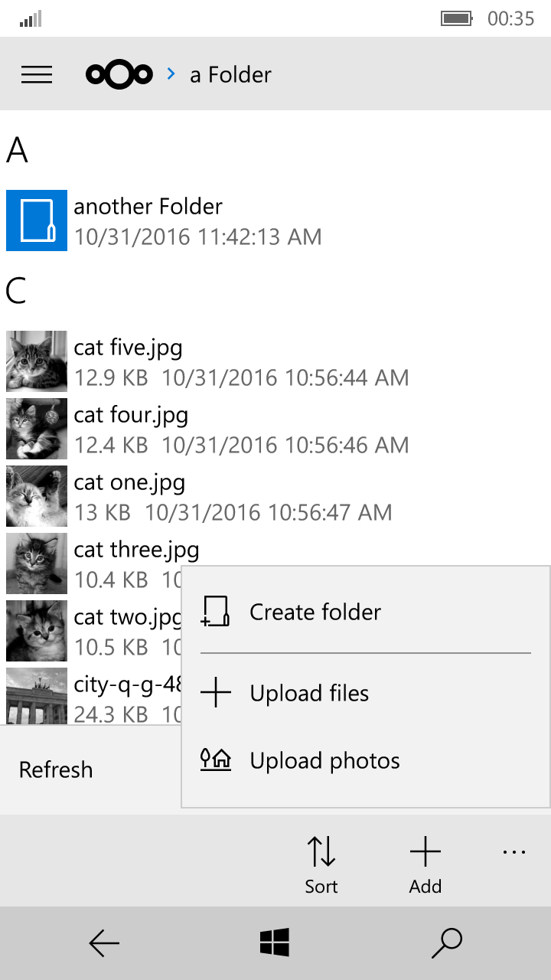
Task: Tap Refresh in the app bar
Action: click(56, 769)
